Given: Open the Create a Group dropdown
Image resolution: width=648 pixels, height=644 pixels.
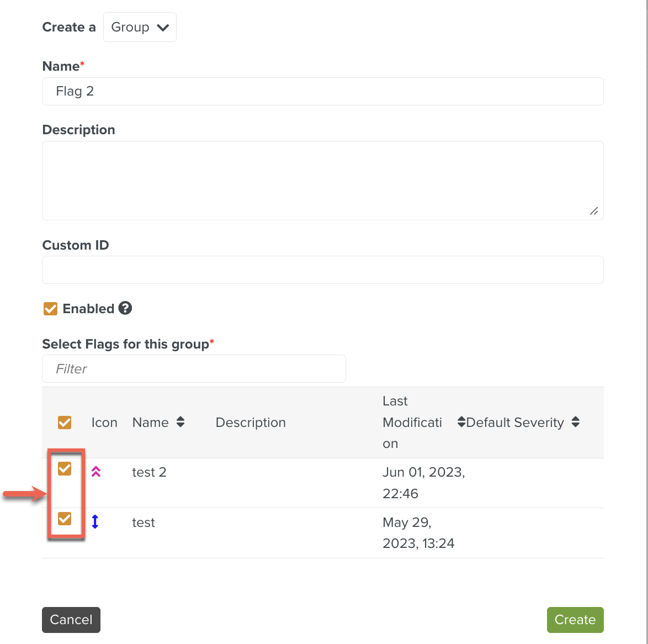Looking at the screenshot, I should (x=140, y=27).
